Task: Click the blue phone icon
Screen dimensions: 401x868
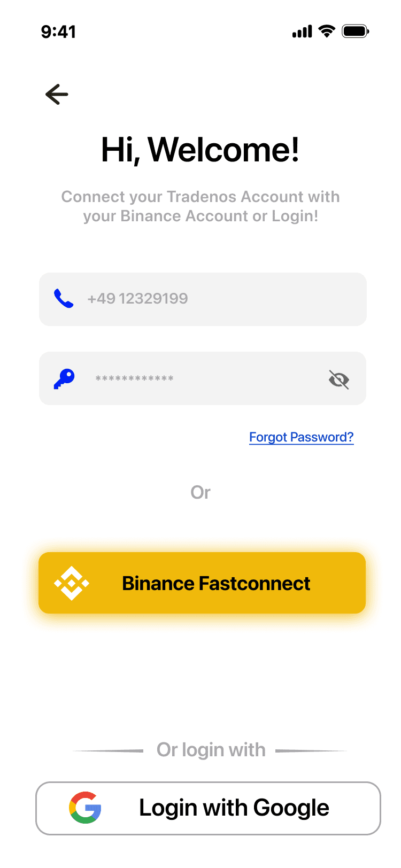Action: point(64,299)
